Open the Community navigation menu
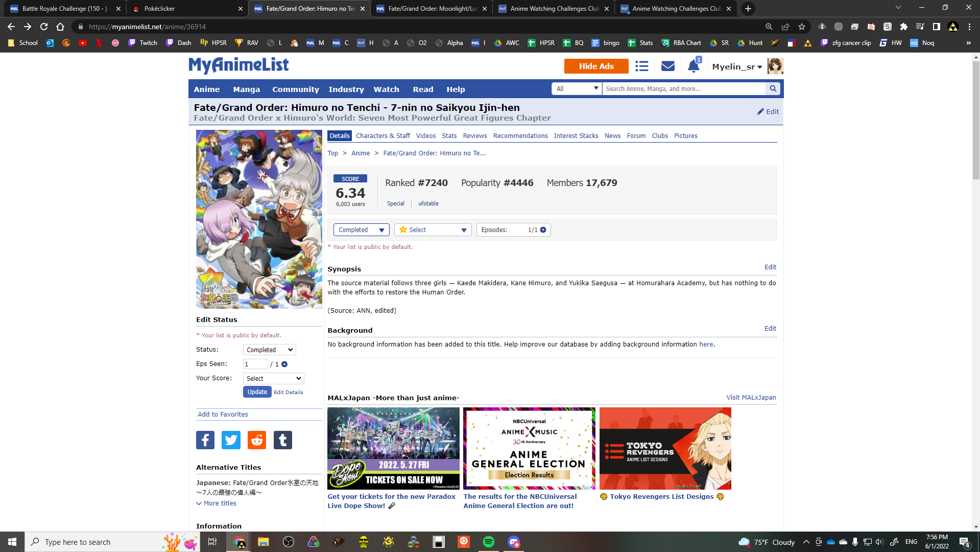 [x=296, y=89]
